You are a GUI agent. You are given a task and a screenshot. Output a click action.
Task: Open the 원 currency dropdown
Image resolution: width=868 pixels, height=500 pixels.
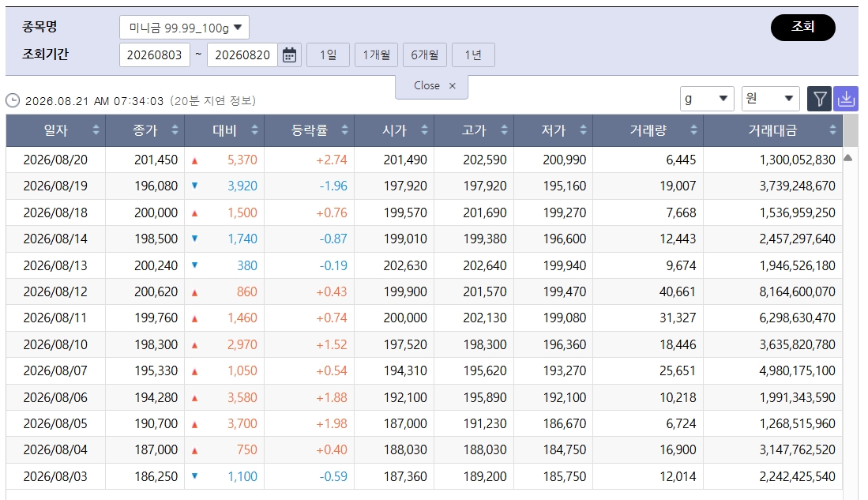pyautogui.click(x=771, y=99)
